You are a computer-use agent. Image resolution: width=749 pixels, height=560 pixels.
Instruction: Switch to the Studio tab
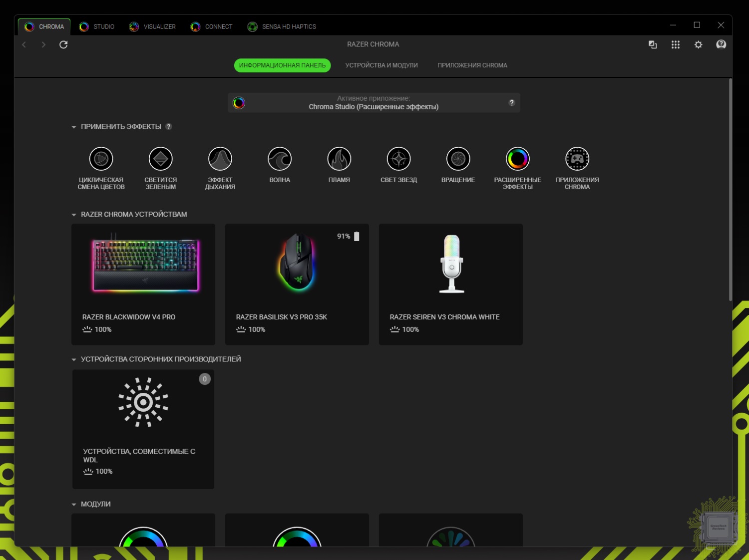[97, 26]
